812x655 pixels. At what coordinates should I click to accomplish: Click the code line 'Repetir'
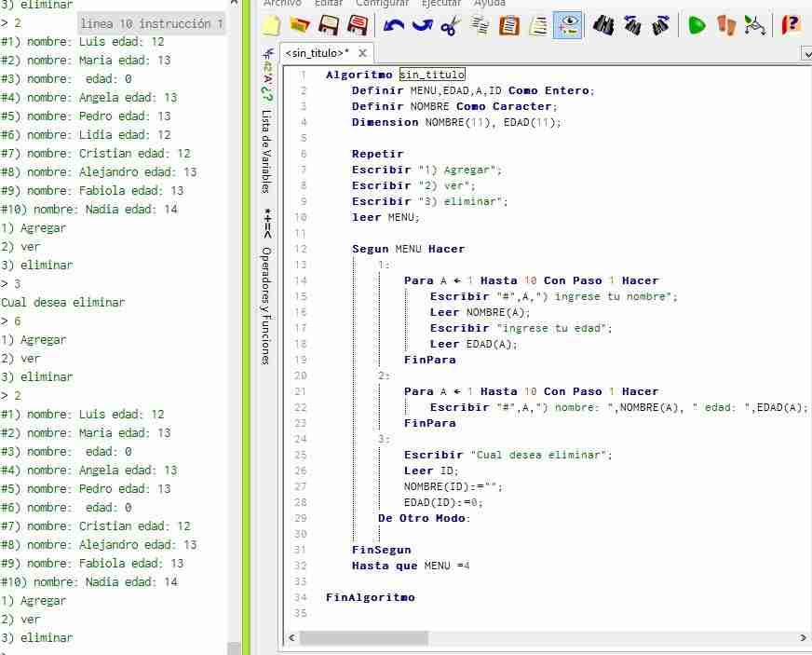[377, 154]
